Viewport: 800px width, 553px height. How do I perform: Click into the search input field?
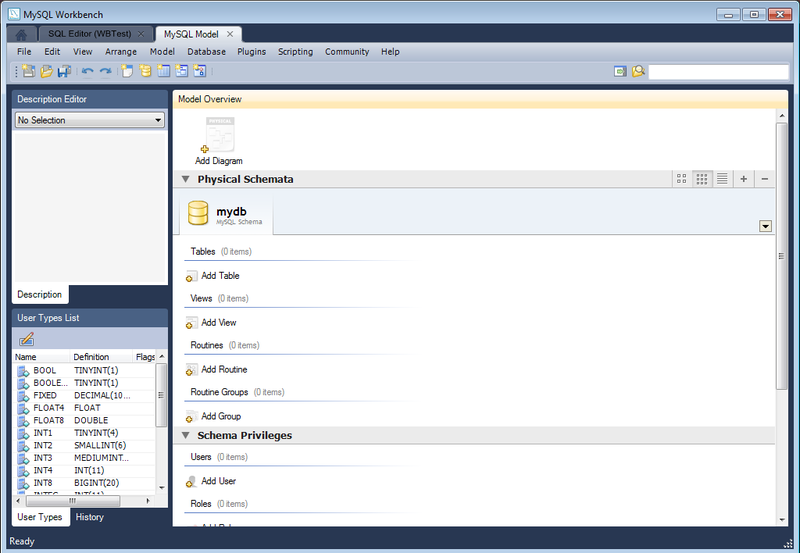coord(718,71)
